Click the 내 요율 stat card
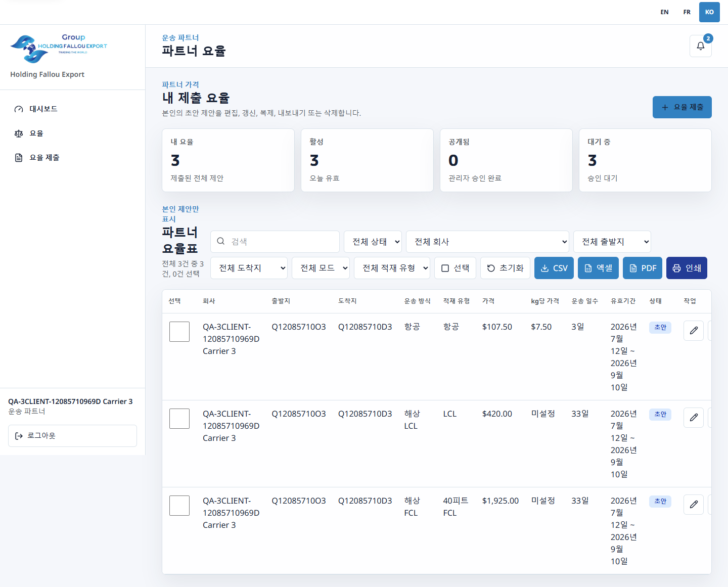728x587 pixels. tap(228, 160)
